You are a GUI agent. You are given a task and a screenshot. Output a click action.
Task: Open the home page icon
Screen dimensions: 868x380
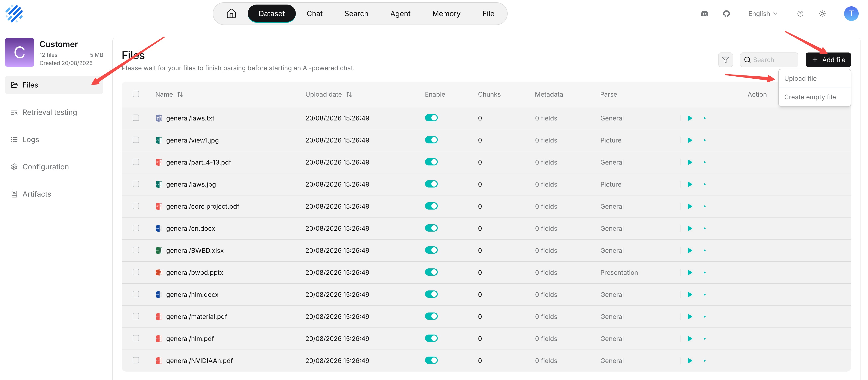coord(231,13)
